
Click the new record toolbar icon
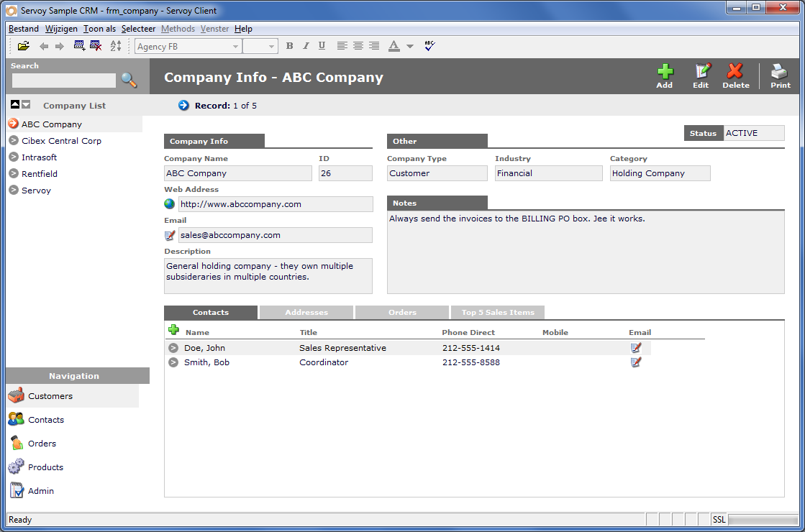80,46
